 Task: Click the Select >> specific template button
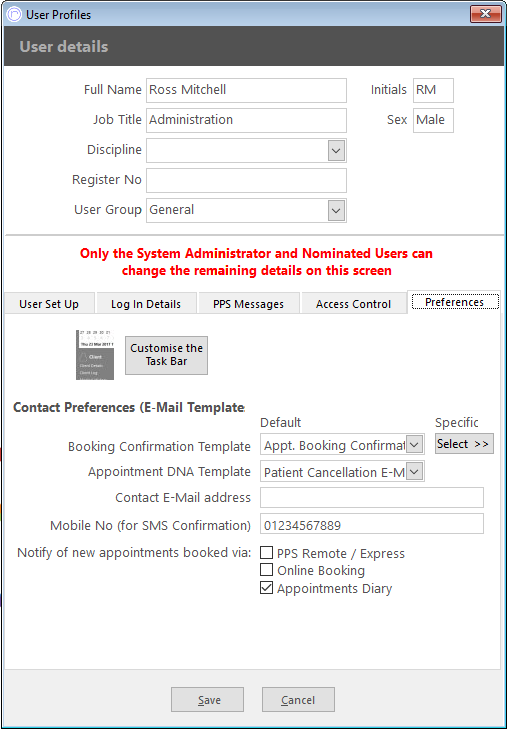464,444
